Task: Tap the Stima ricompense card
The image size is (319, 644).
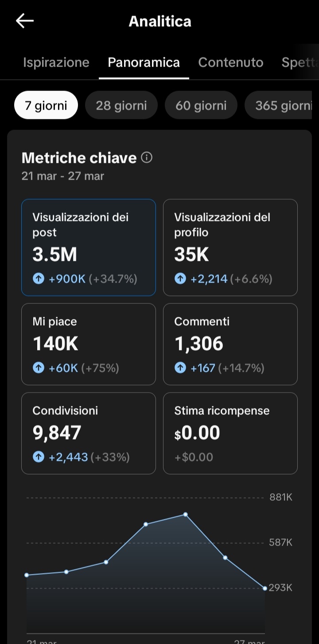Action: coord(230,433)
